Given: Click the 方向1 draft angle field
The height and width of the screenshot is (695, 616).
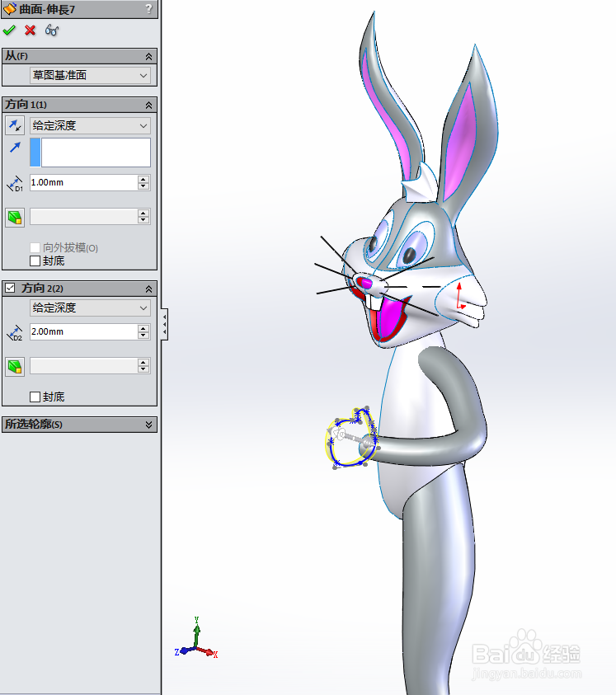Looking at the screenshot, I should [83, 217].
